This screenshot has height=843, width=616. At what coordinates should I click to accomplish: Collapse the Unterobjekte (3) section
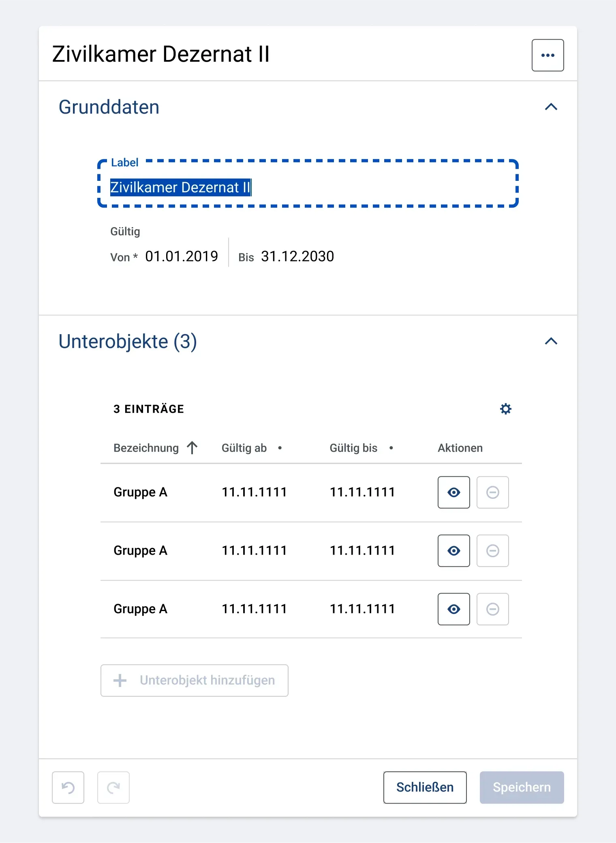pos(551,341)
